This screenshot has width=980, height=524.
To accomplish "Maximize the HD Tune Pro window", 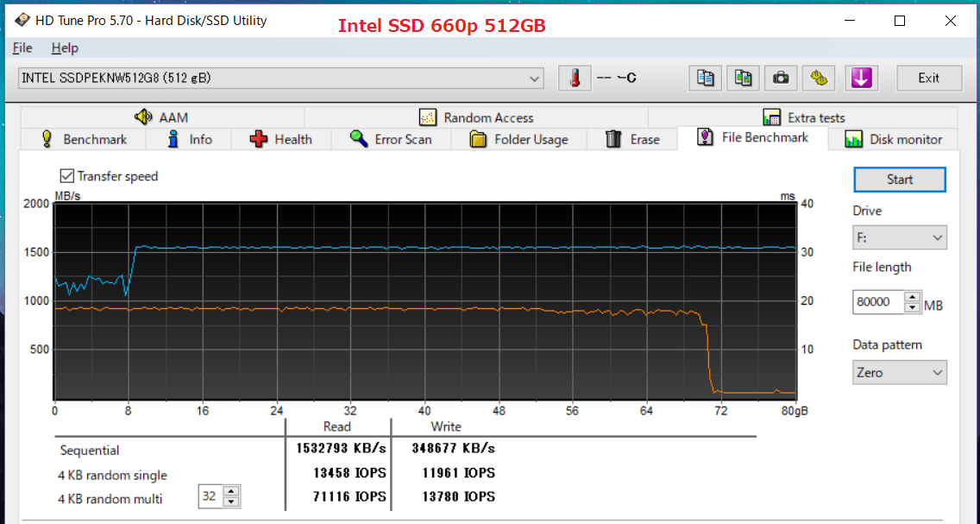I will (x=900, y=21).
